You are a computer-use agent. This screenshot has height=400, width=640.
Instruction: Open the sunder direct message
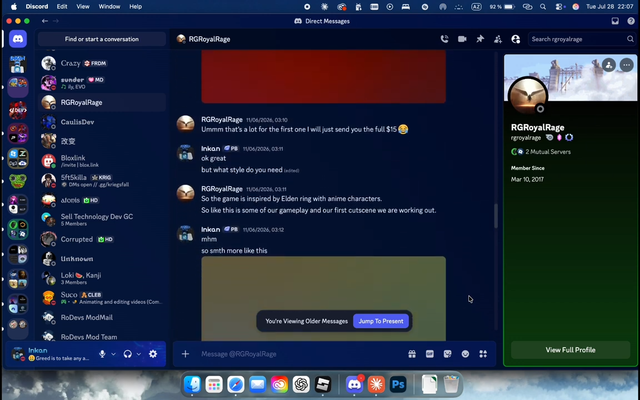coord(102,83)
